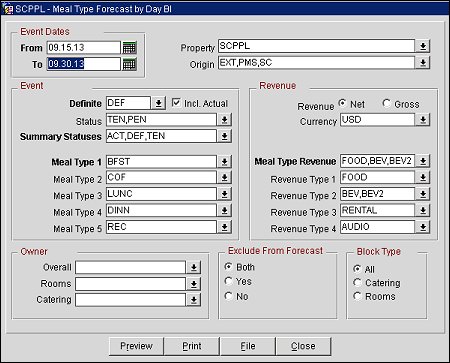Open the Currency dropdown arrow
Screen dimensions: 450x363
click(x=423, y=120)
